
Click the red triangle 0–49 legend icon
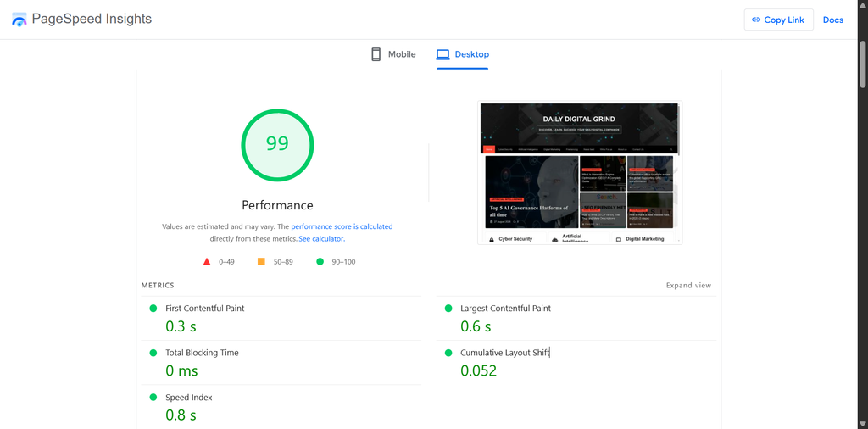(x=207, y=262)
